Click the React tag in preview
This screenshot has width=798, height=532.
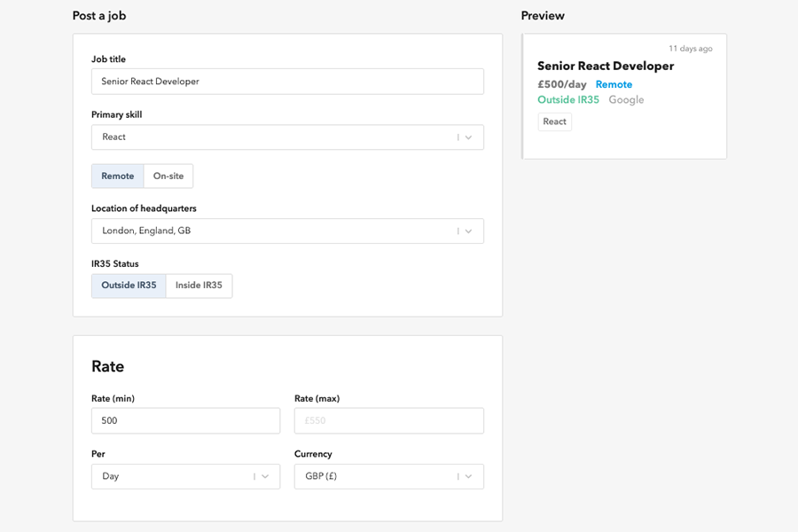(x=555, y=122)
